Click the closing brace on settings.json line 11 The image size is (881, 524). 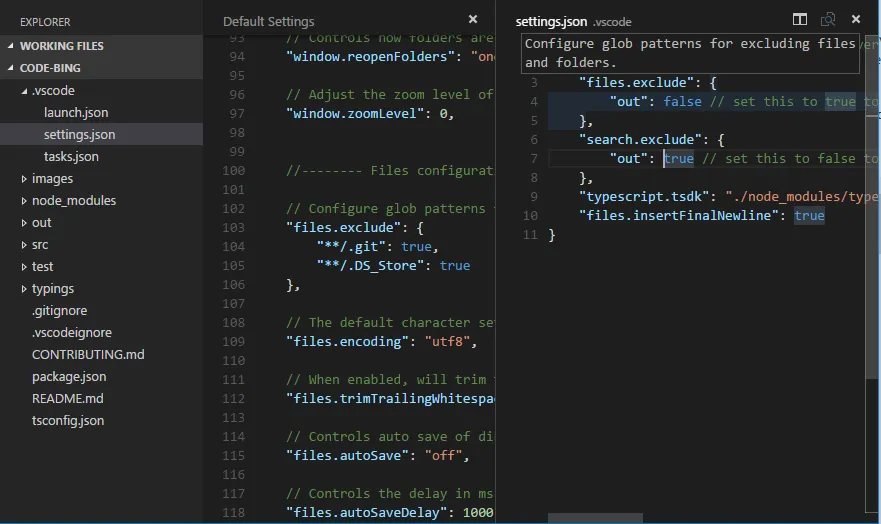tap(552, 235)
